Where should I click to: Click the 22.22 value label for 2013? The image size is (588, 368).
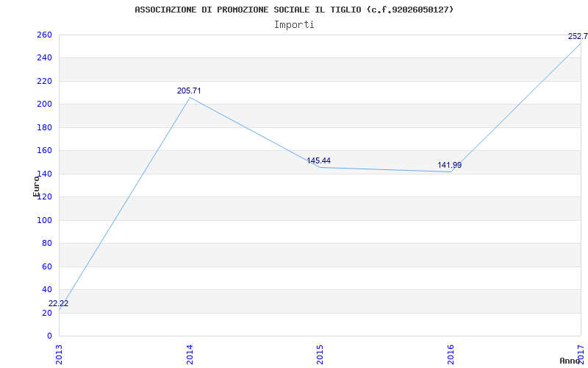coord(59,303)
